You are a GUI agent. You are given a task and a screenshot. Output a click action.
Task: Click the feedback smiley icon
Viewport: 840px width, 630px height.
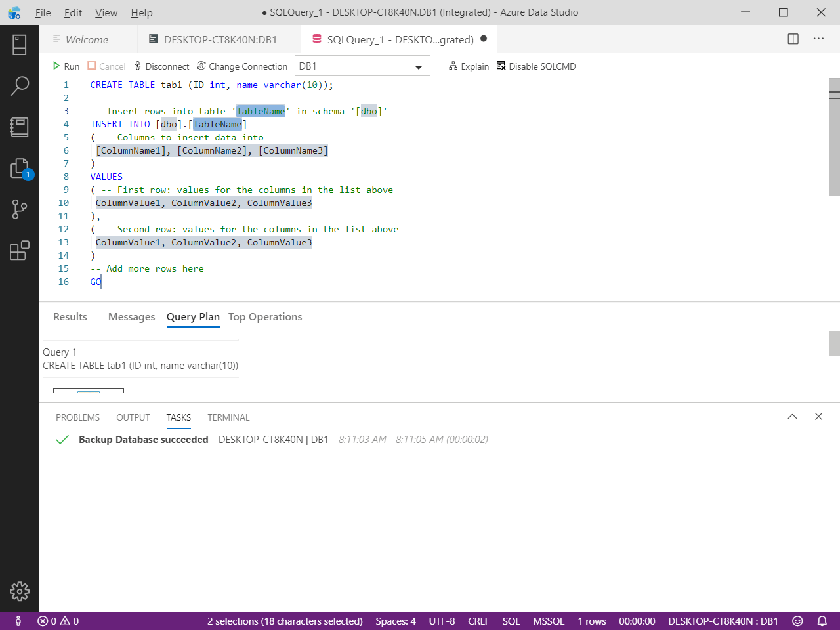pyautogui.click(x=797, y=621)
